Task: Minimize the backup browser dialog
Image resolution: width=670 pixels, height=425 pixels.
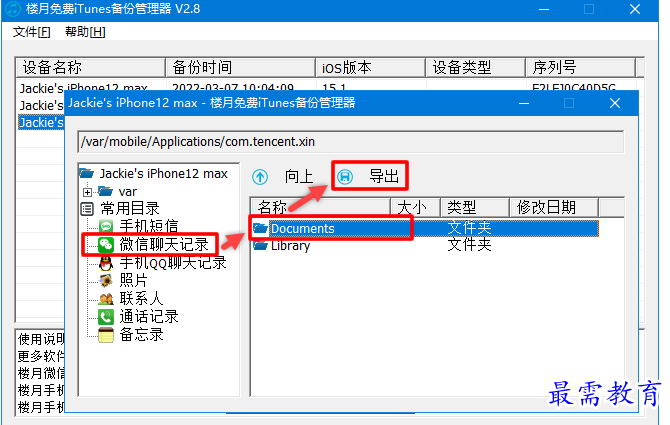Action: point(524,103)
